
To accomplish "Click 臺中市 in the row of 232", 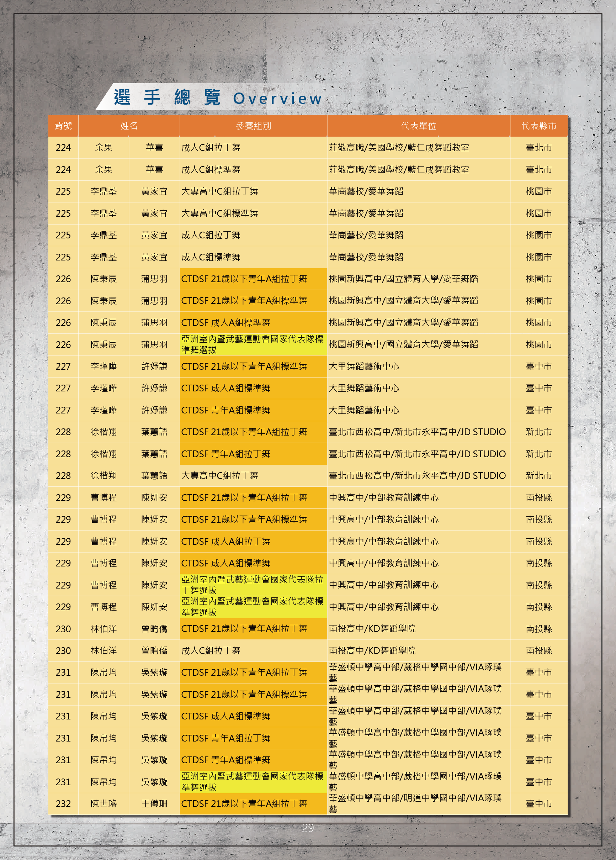I will 539,803.
